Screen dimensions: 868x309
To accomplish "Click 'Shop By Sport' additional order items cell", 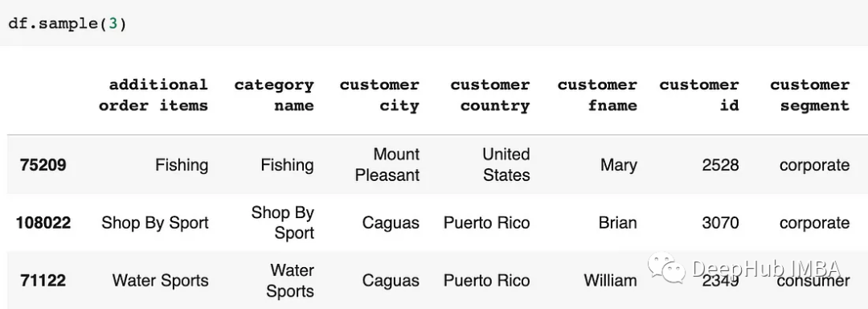I will click(x=155, y=223).
